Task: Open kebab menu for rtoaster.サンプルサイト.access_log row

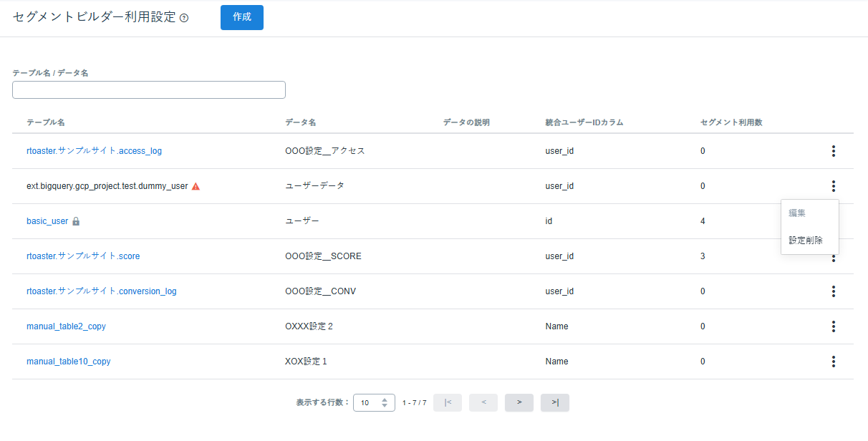Action: (x=834, y=151)
